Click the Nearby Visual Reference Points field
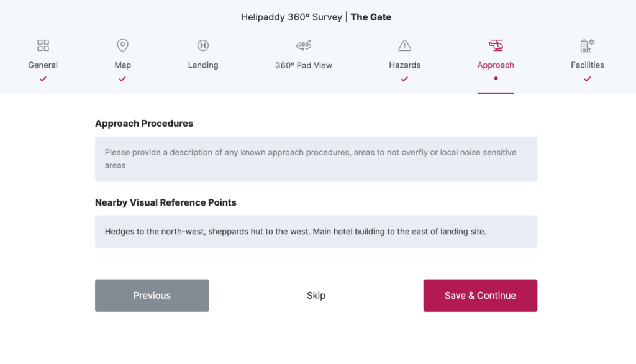Screen dimensions: 636x364 [316, 232]
